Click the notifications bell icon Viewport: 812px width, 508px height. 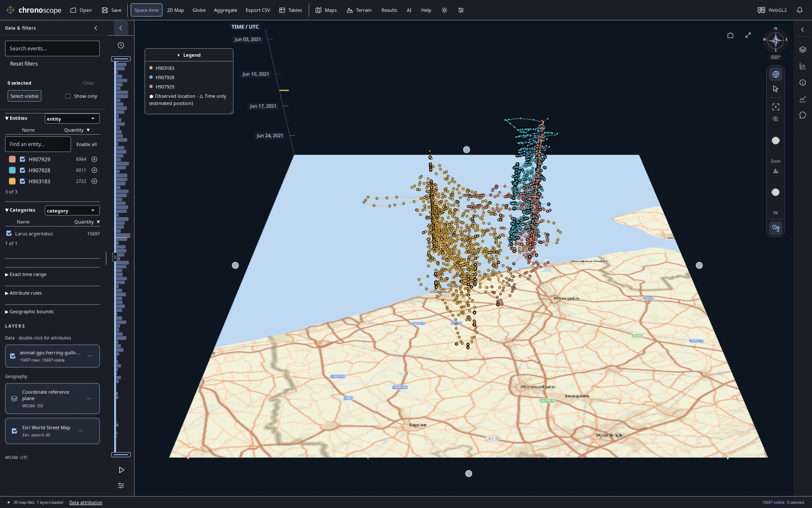click(799, 10)
